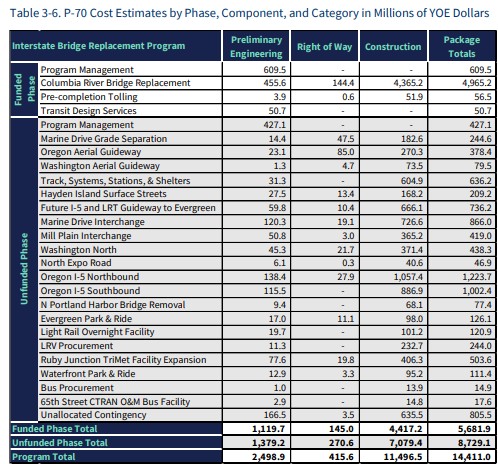The width and height of the screenshot is (498, 464).
Task: Click Program Total Right of Way value 415.6
Action: [x=341, y=457]
